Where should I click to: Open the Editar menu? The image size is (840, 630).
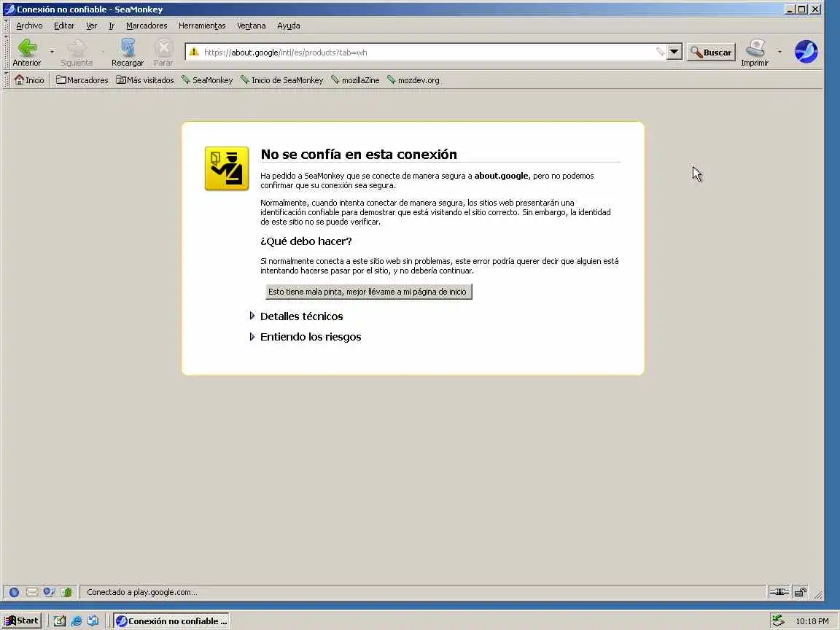(x=63, y=26)
